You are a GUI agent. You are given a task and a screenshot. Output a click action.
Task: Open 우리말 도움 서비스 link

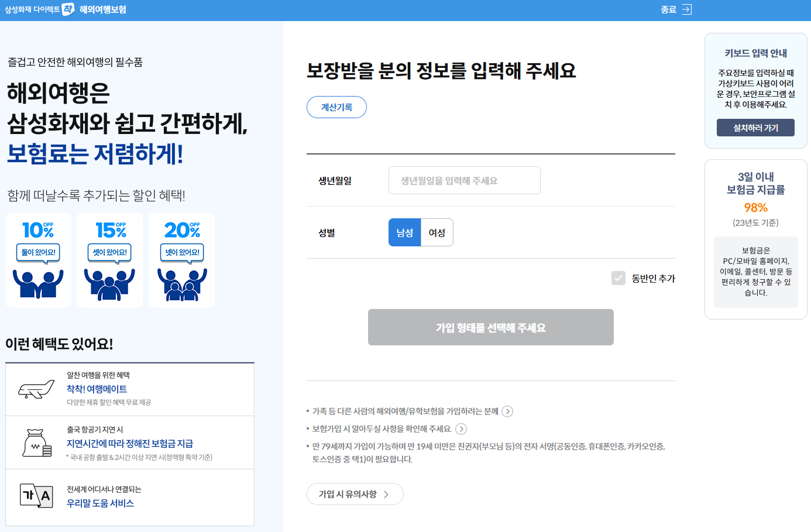pos(100,503)
